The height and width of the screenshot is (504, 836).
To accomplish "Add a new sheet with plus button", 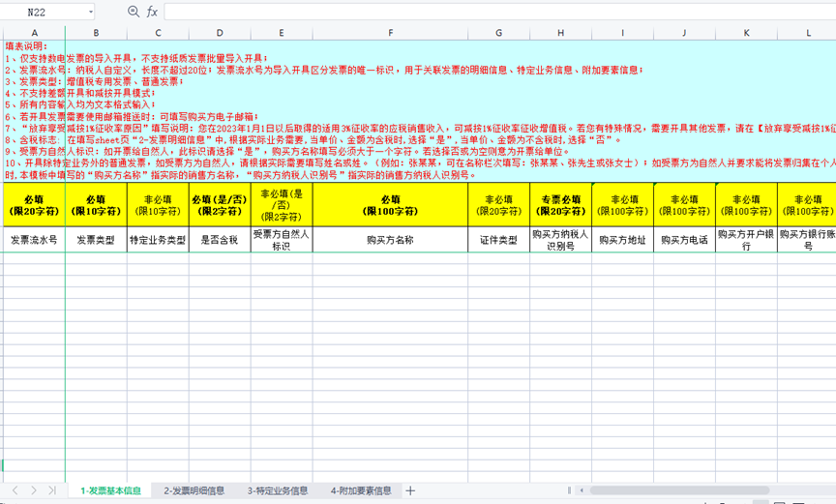I will click(x=410, y=490).
